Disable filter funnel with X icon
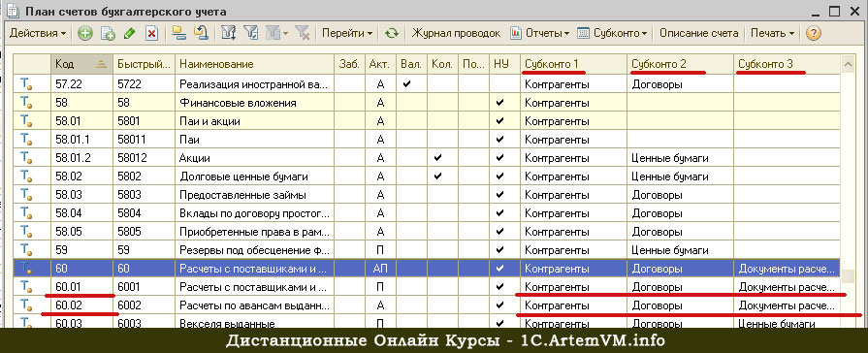 tap(302, 33)
